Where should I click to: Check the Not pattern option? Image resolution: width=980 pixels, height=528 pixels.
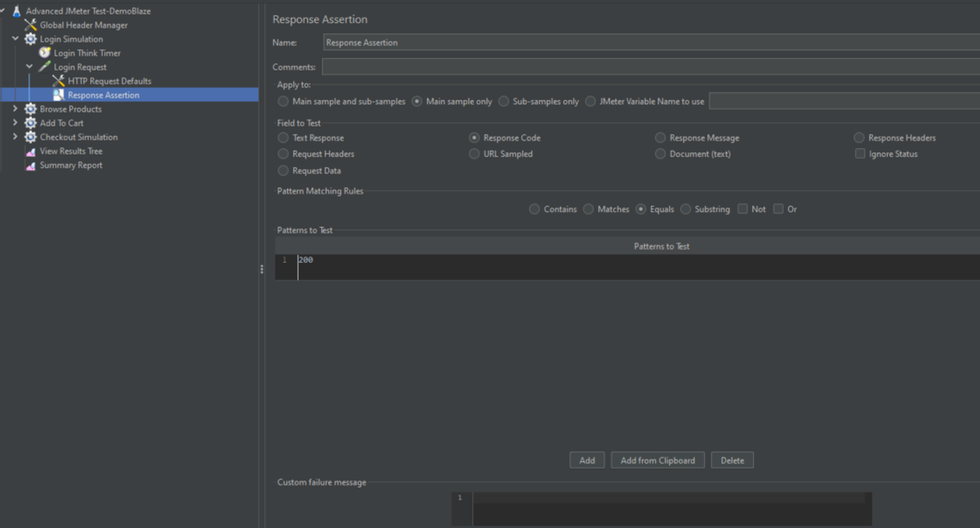743,209
